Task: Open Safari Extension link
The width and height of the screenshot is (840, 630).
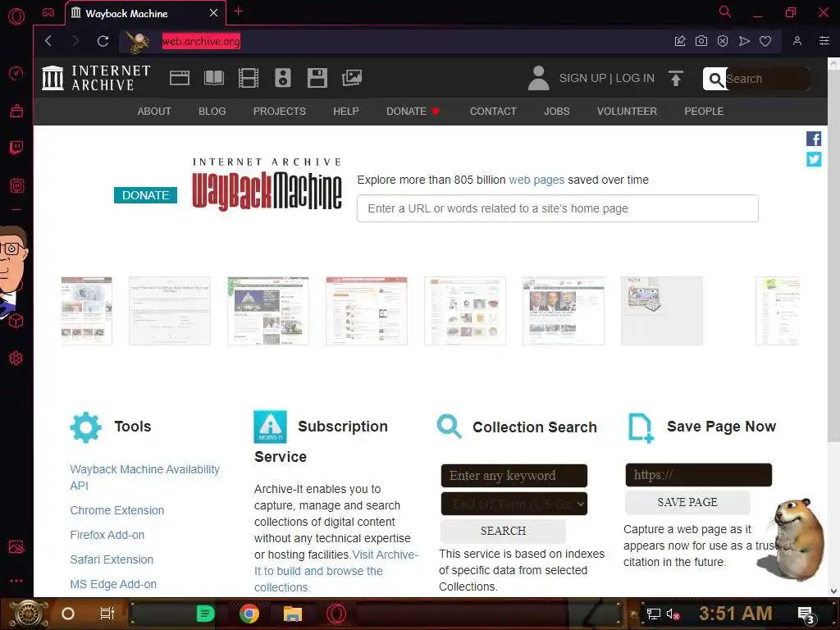Action: 112,559
